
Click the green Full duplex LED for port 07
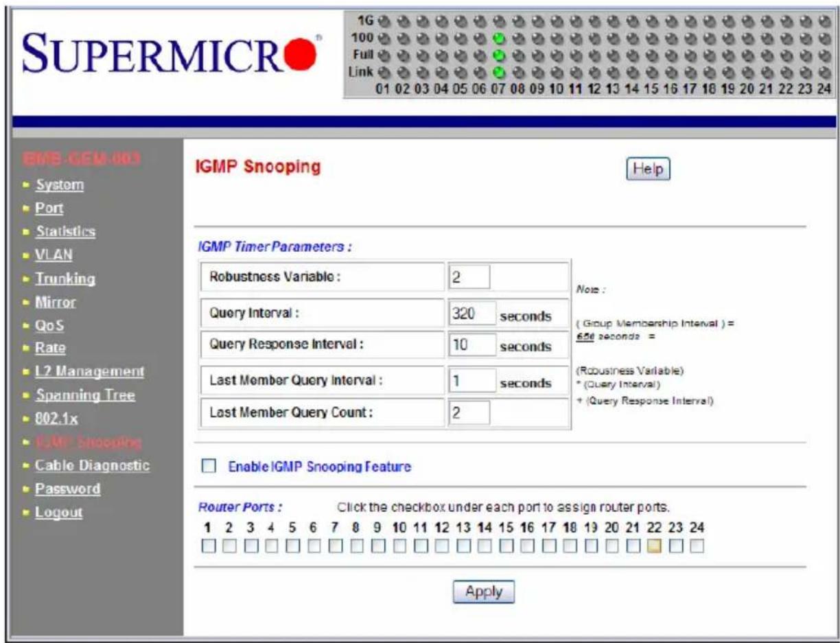pos(500,55)
